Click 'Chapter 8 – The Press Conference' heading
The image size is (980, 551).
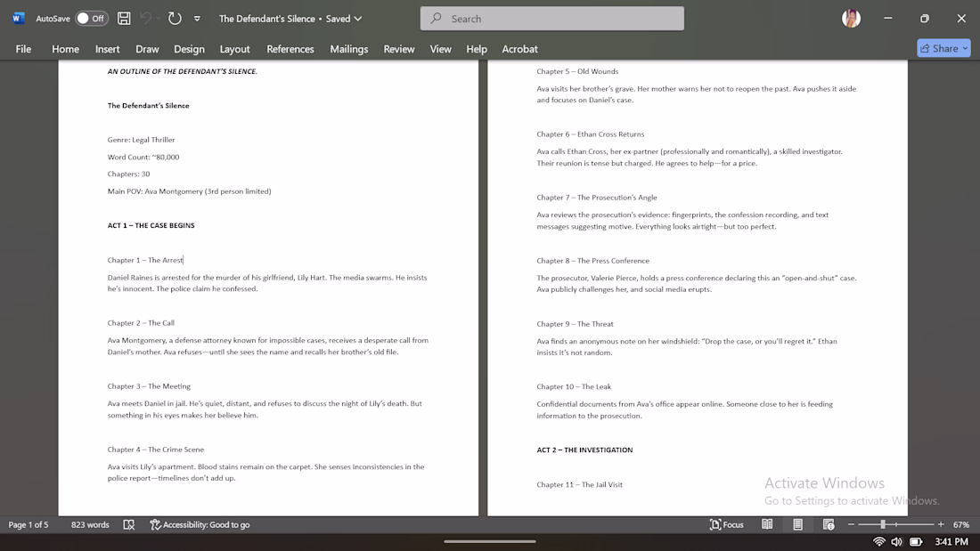pos(592,261)
